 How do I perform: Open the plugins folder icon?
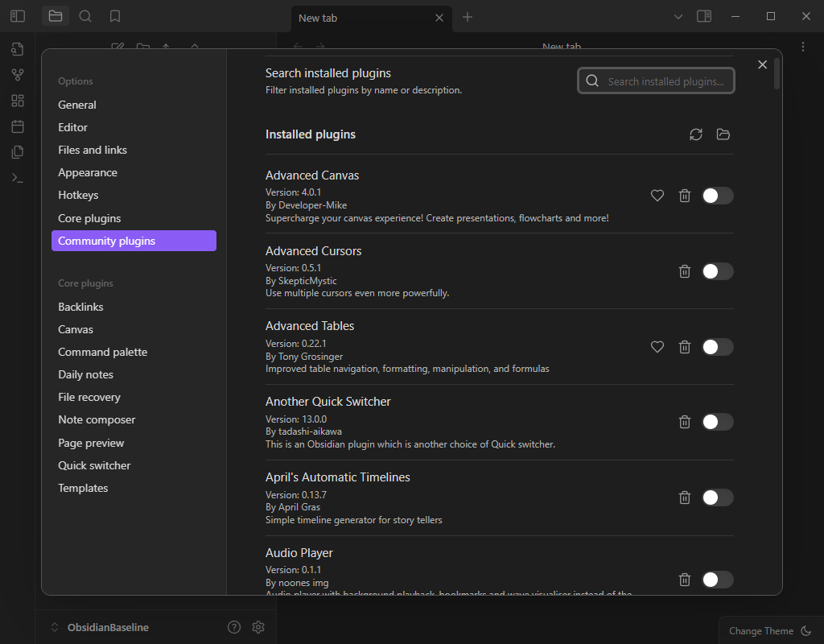pos(723,134)
